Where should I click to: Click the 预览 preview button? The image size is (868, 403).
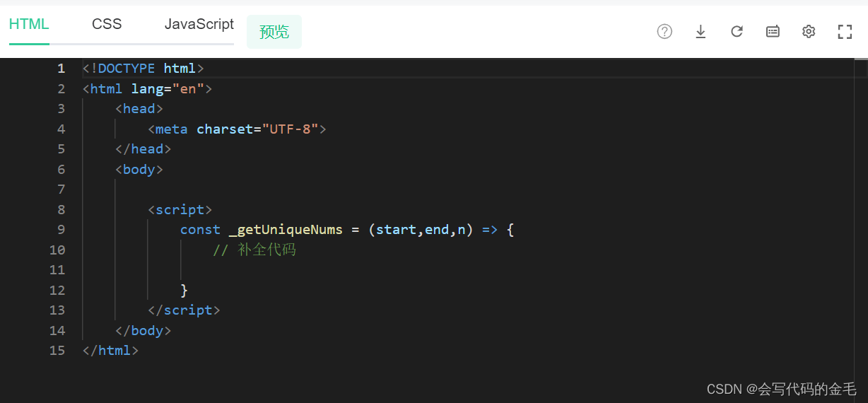[x=274, y=32]
